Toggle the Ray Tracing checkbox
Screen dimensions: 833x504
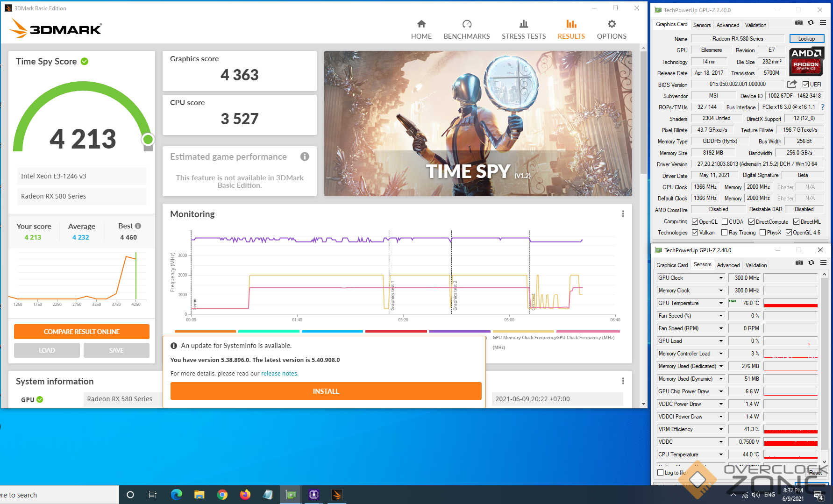724,233
